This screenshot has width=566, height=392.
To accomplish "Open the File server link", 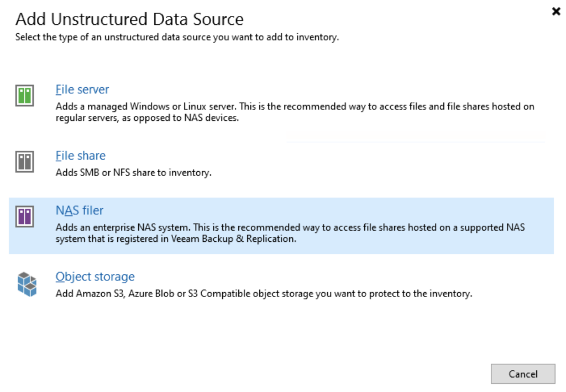I will pyautogui.click(x=82, y=89).
